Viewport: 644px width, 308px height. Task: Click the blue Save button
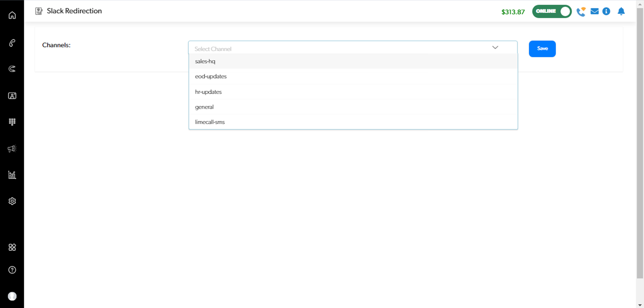(x=542, y=49)
